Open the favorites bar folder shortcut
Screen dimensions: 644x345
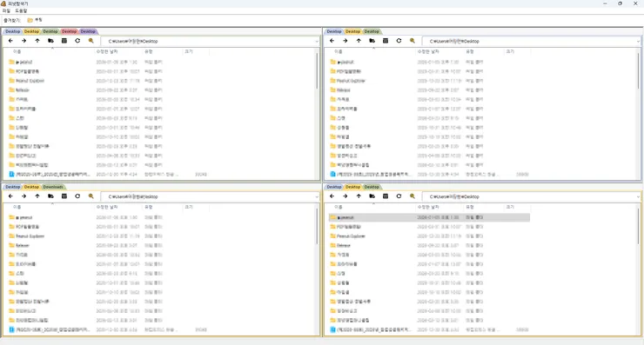35,20
